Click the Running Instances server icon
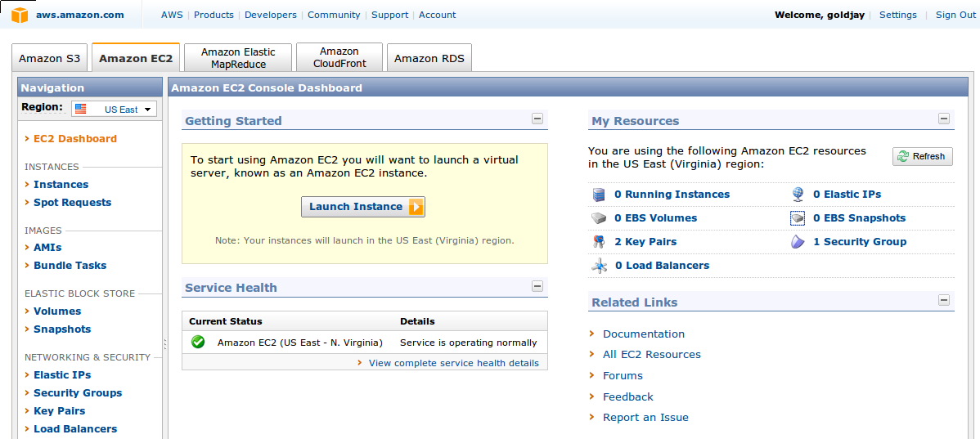 point(599,195)
